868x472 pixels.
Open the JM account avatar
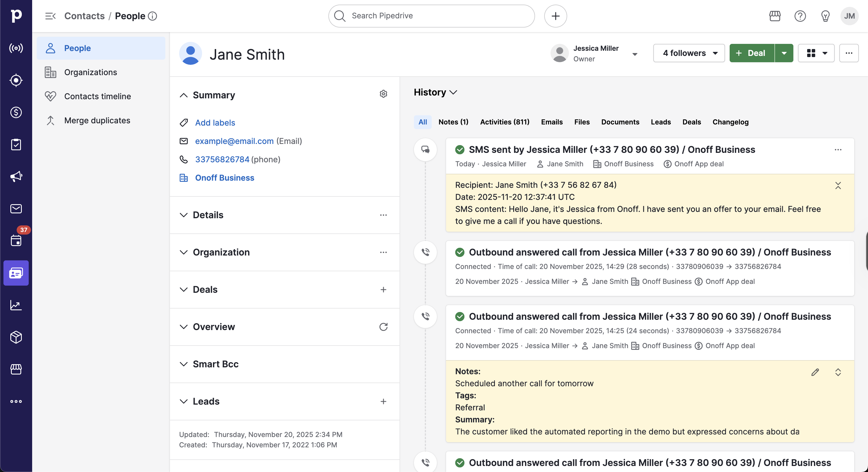(849, 16)
